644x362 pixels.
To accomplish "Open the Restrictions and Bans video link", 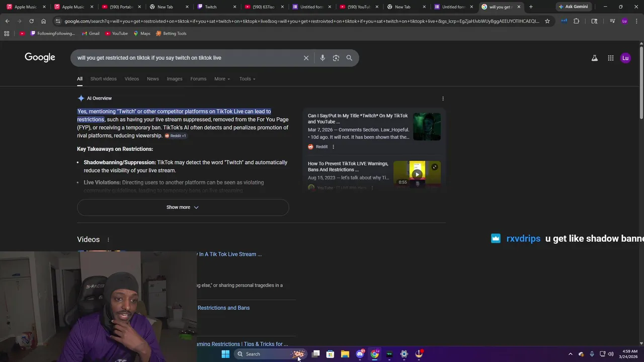I will (223, 308).
